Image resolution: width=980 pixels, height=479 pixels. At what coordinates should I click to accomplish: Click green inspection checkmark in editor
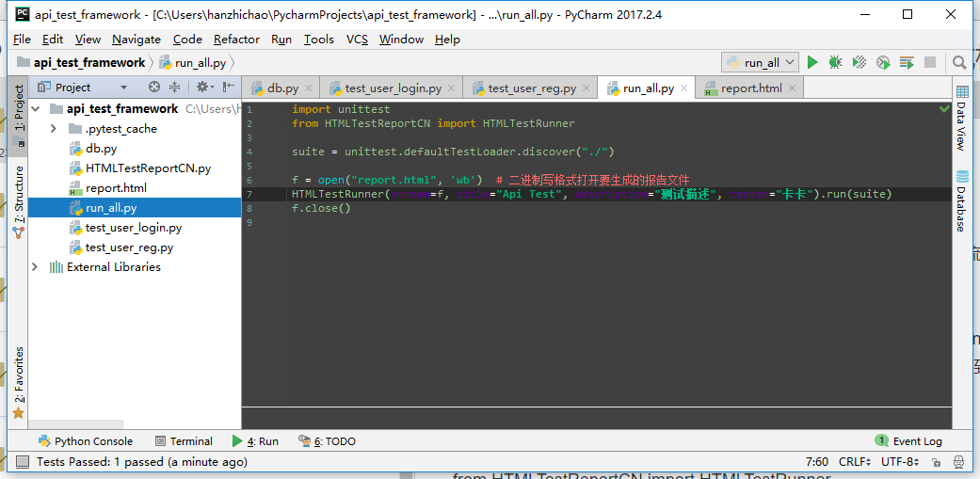[x=944, y=108]
